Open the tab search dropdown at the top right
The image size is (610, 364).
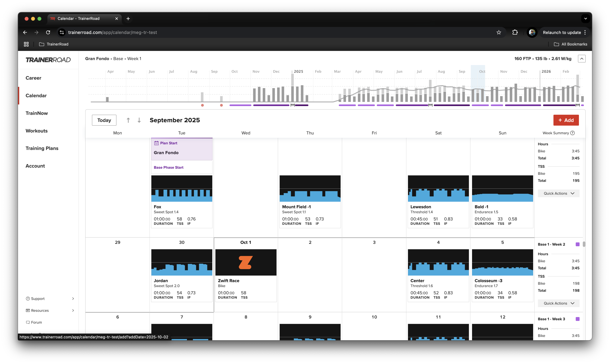click(585, 19)
